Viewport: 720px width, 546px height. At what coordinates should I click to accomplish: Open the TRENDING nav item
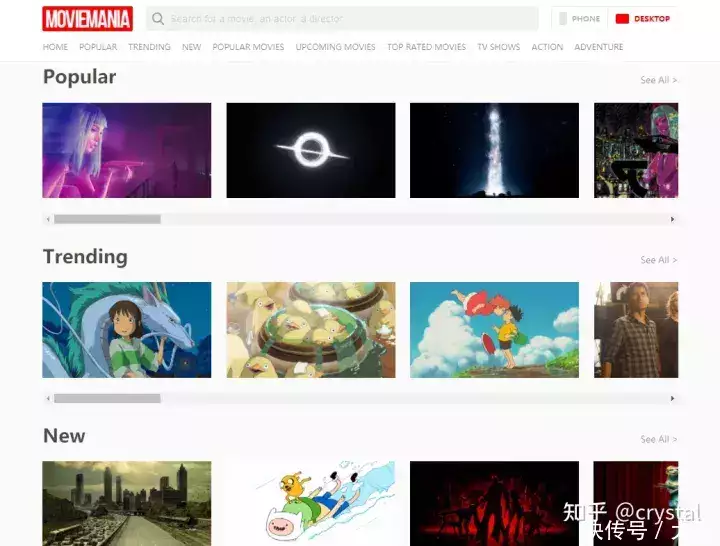coord(149,47)
